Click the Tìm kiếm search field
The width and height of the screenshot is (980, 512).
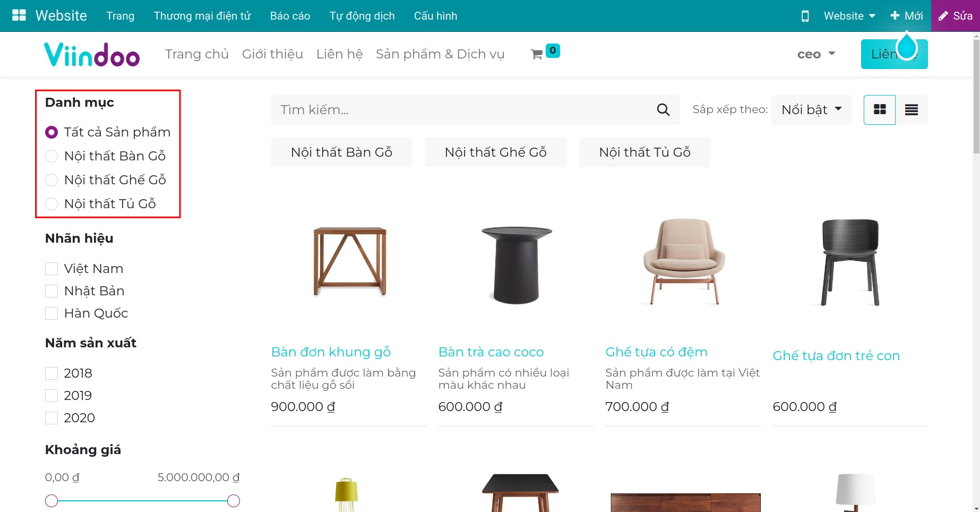pos(462,110)
